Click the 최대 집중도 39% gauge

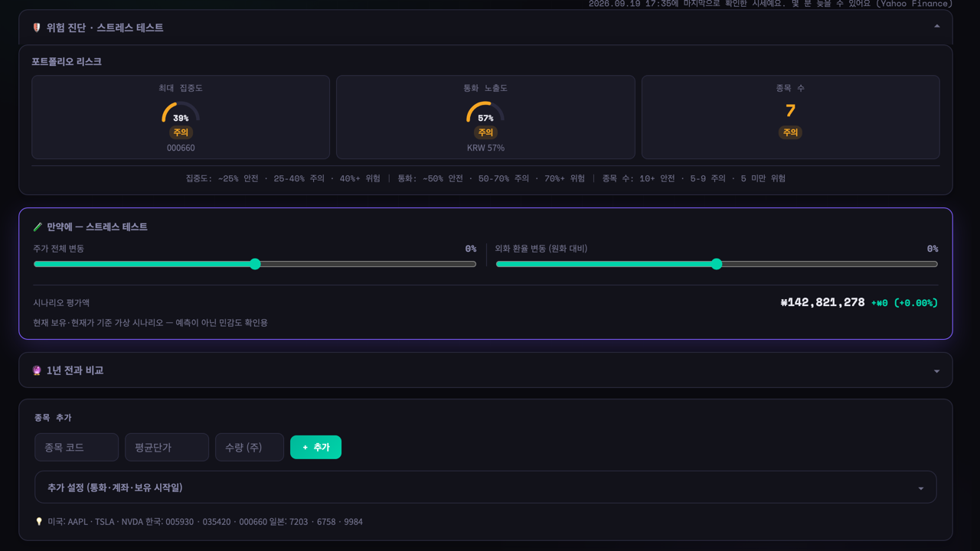coord(181,112)
